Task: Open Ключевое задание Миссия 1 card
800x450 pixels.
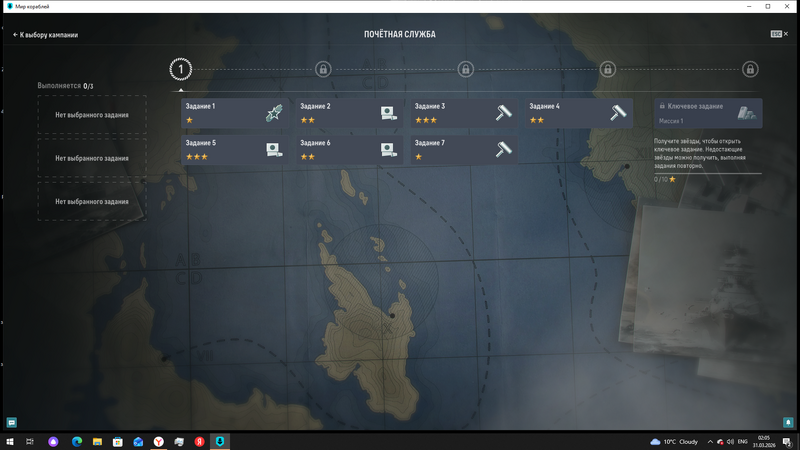Action: point(707,113)
